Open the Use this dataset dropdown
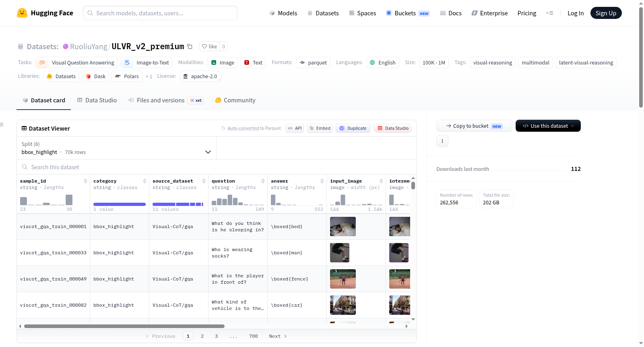The height and width of the screenshot is (347, 644). pos(548,126)
